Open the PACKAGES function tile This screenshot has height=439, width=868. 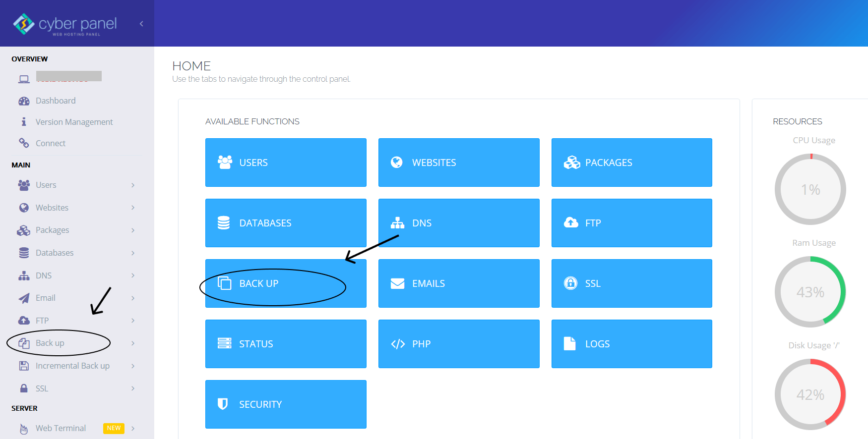pos(632,163)
